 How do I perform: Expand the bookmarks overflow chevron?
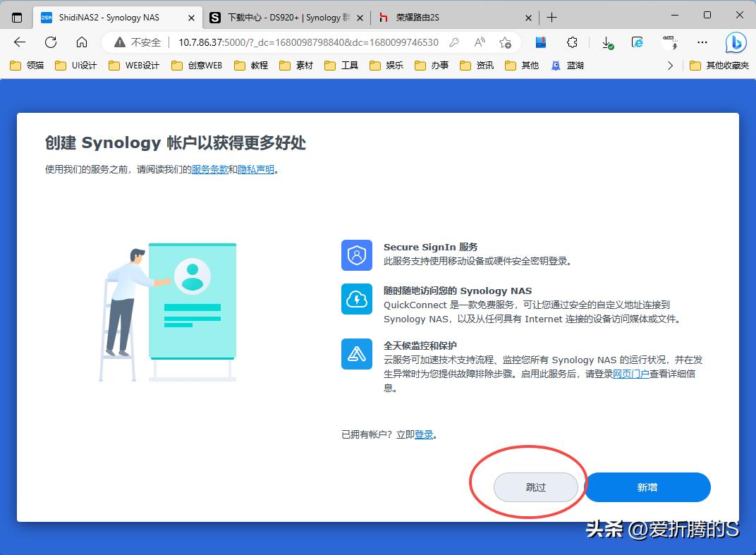pyautogui.click(x=669, y=65)
